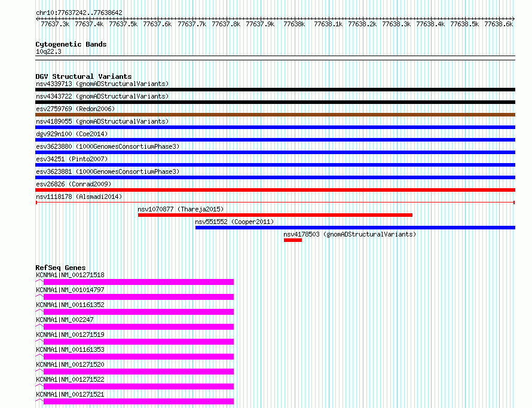The image size is (532, 408).
Task: Click the 77638.2k ruler tick label
Action: [x=362, y=24]
